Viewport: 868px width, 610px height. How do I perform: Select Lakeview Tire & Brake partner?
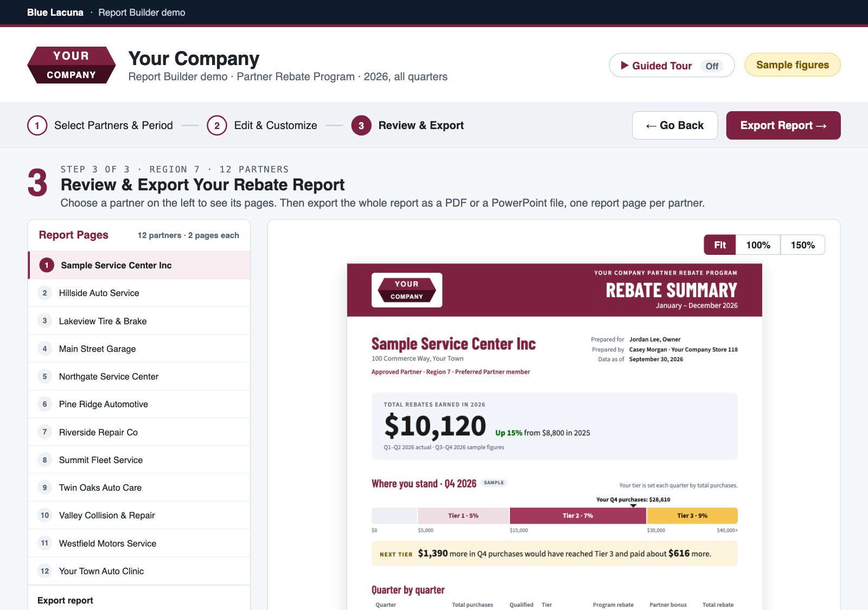pos(139,321)
